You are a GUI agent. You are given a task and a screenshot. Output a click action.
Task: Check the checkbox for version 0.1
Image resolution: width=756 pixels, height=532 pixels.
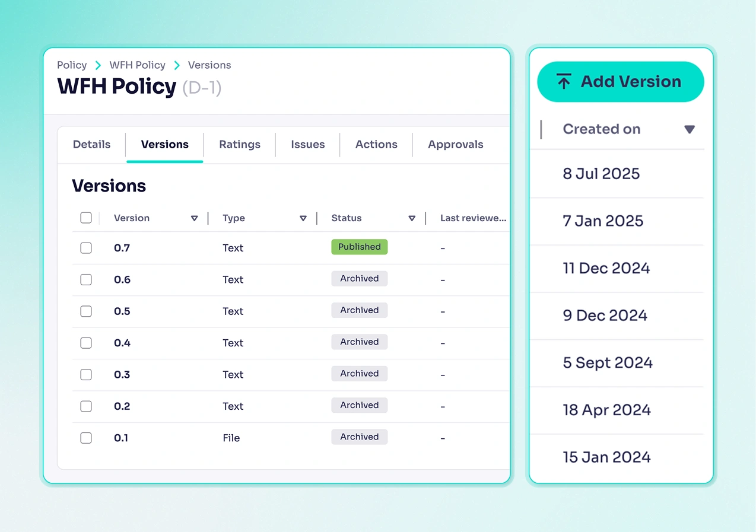pyautogui.click(x=86, y=438)
